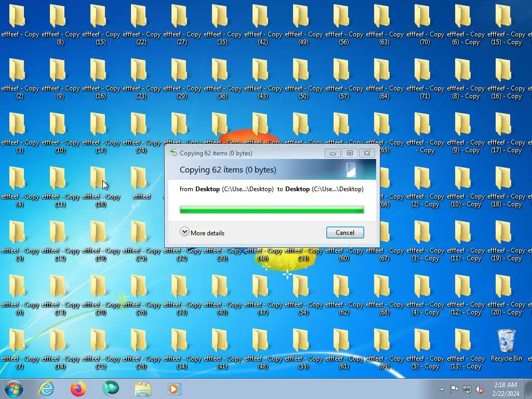
Task: Select folder 'effeef - Copy (18)'
Action: [x=101, y=187]
